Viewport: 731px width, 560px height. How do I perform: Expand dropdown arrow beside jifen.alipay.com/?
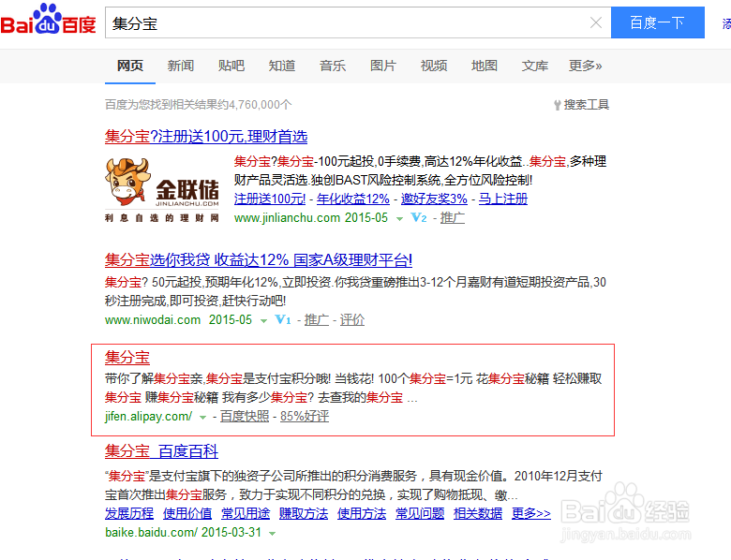(202, 418)
